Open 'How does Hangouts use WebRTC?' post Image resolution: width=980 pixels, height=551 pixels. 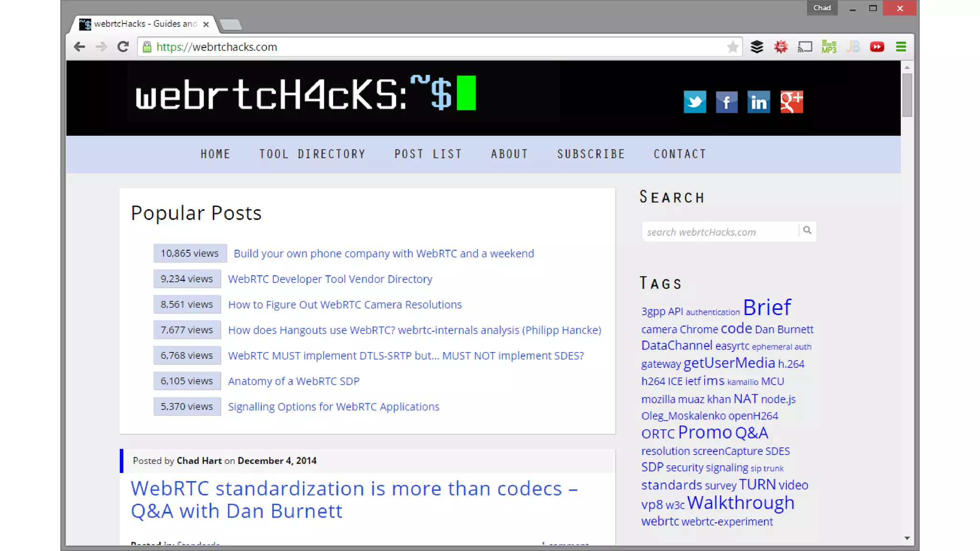[414, 330]
